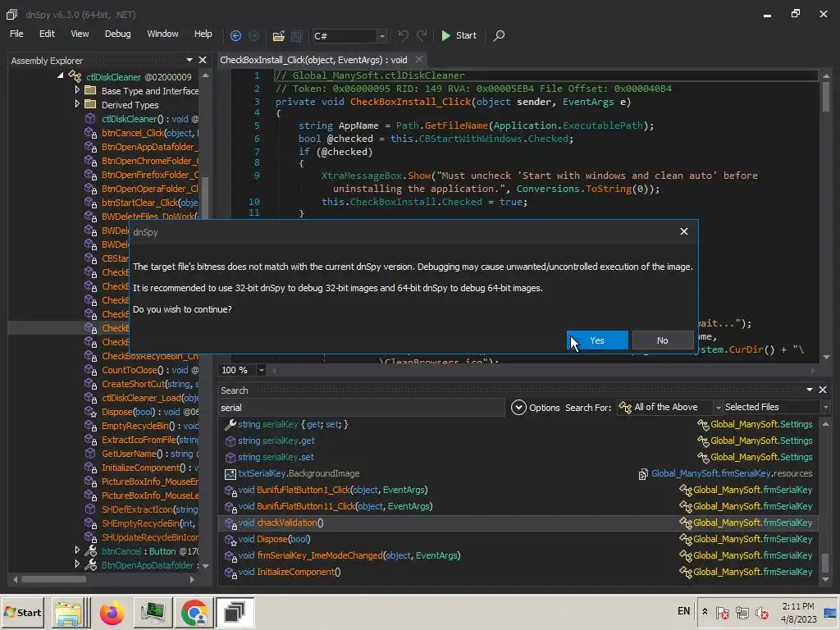Click the class icon of ctlDiskCleaner node
Image resolution: width=840 pixels, height=630 pixels.
coord(75,76)
